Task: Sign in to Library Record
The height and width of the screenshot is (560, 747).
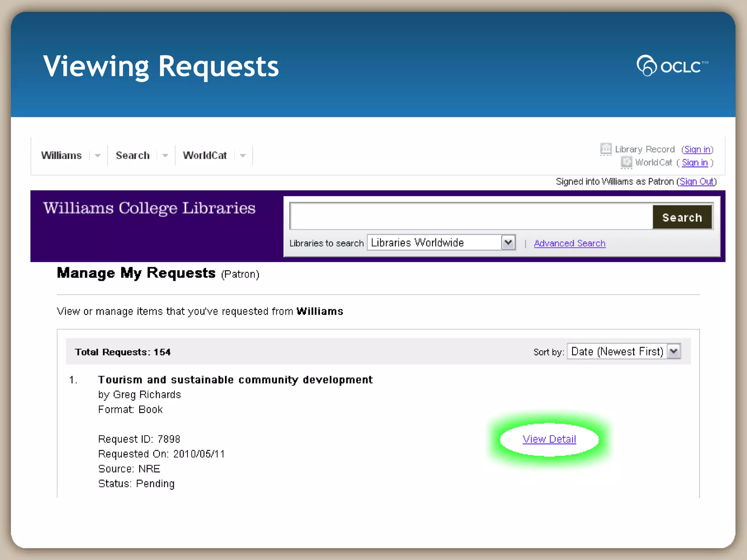Action: click(x=697, y=149)
